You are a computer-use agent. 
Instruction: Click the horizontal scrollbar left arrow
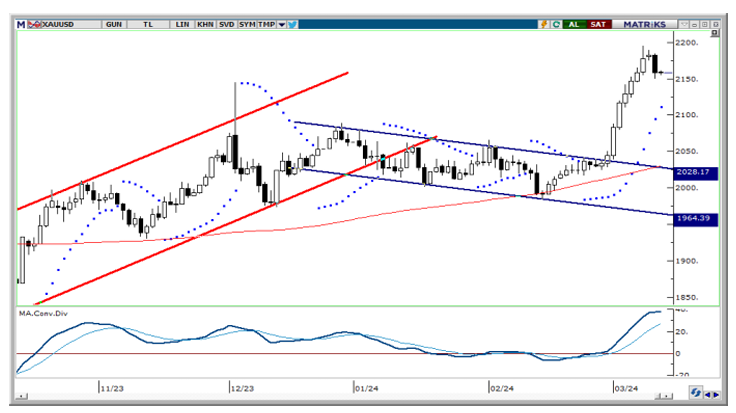(21, 397)
